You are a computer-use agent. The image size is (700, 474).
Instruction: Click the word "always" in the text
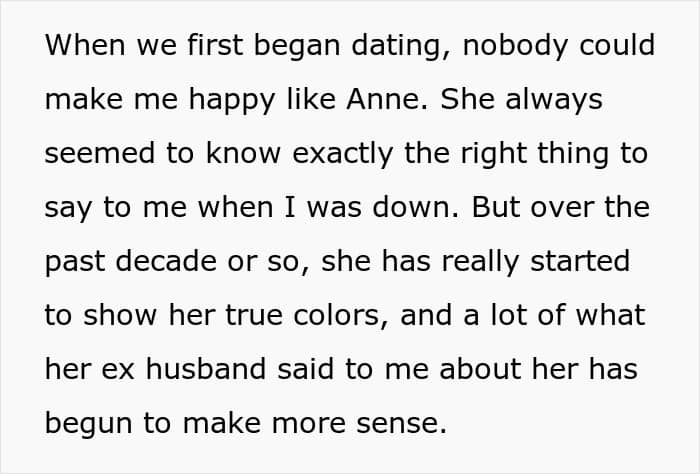pyautogui.click(x=554, y=100)
